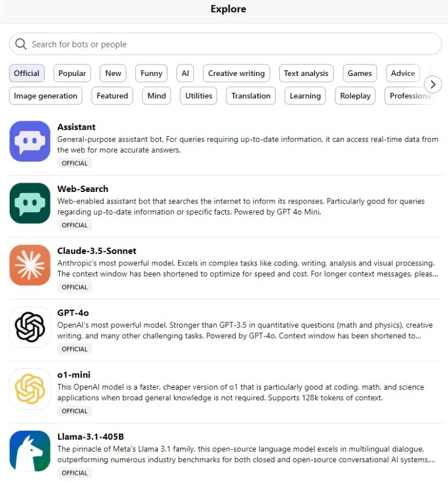Open the o1-mini yellow logo icon
The width and height of the screenshot is (448, 483).
30,389
